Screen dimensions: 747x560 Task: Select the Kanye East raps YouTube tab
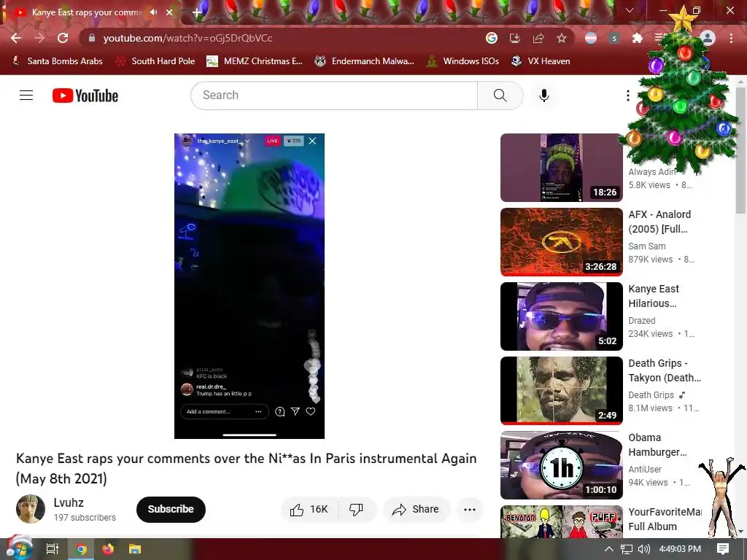tap(90, 12)
